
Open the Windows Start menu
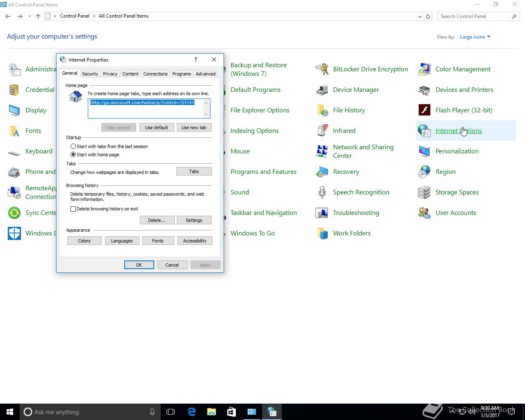10,412
